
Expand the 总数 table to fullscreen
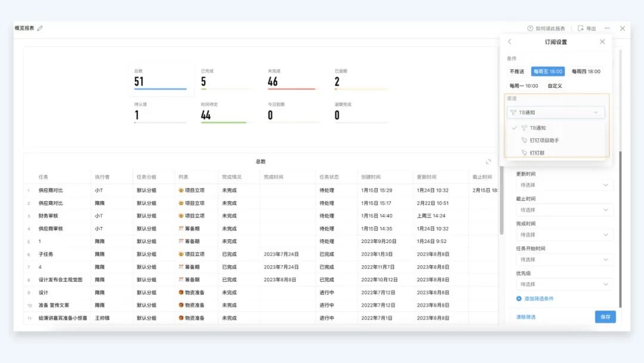[488, 162]
